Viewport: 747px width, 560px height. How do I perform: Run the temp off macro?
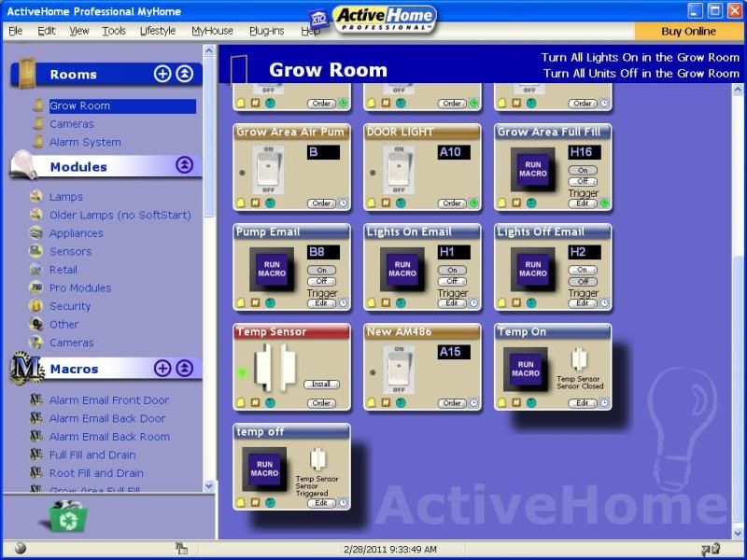[x=264, y=469]
